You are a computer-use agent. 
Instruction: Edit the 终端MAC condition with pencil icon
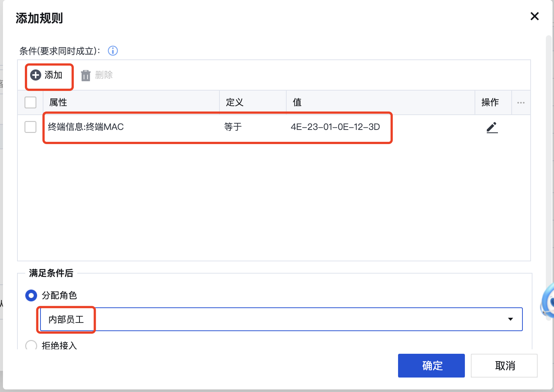point(492,127)
